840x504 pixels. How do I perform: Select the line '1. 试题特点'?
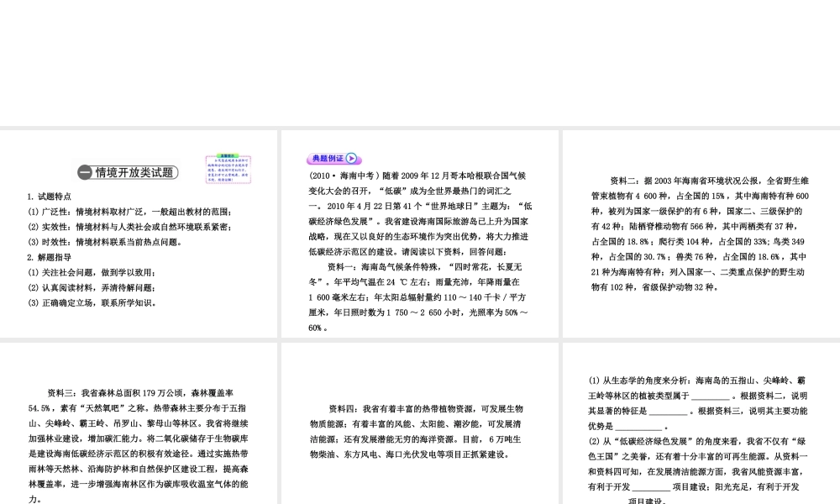[x=50, y=197]
